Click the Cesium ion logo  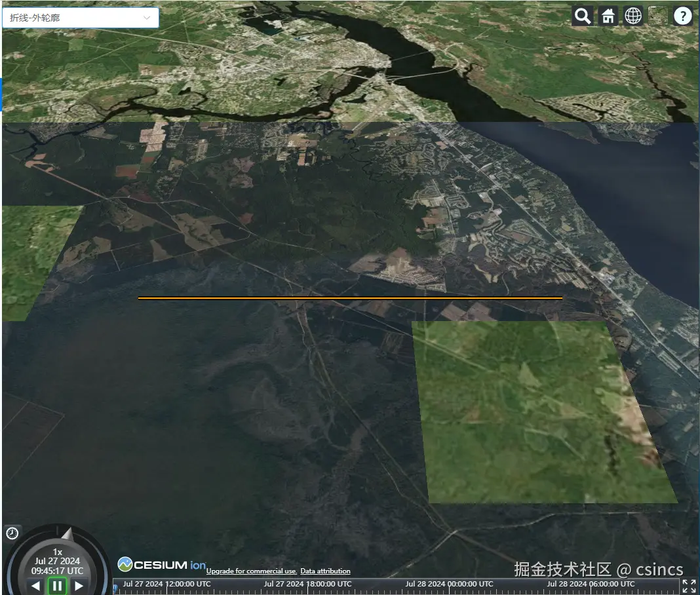pos(161,565)
